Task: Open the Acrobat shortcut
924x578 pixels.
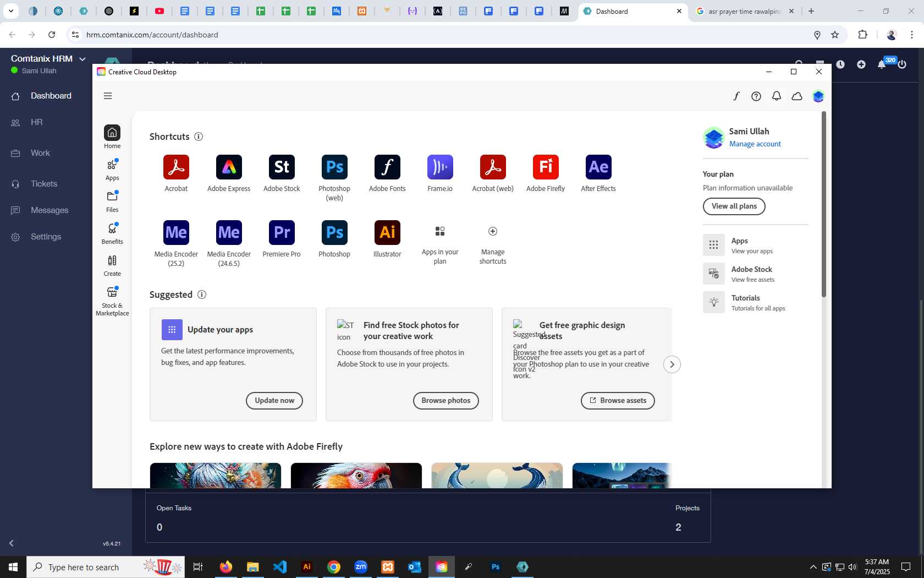Action: coord(176,173)
